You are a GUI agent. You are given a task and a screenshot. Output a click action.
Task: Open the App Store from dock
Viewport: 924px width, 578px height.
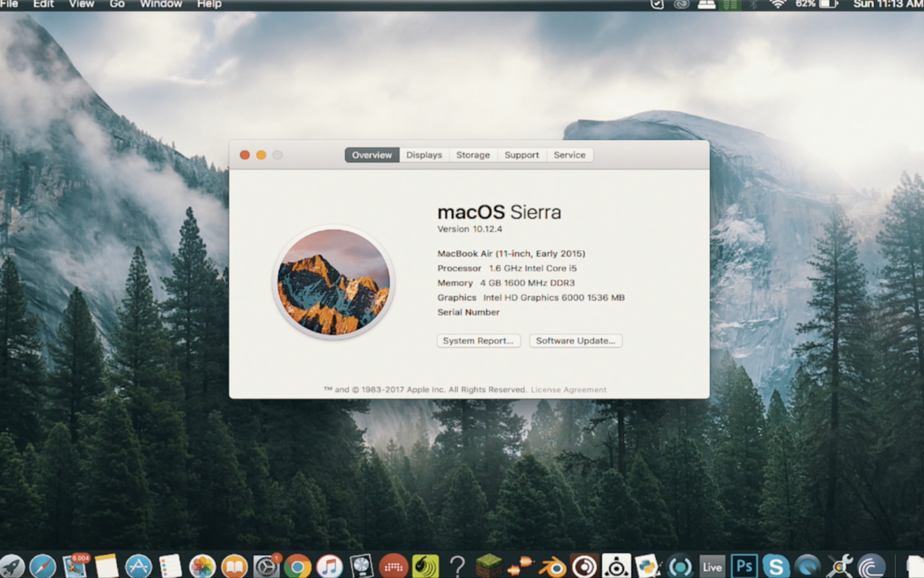click(140, 566)
